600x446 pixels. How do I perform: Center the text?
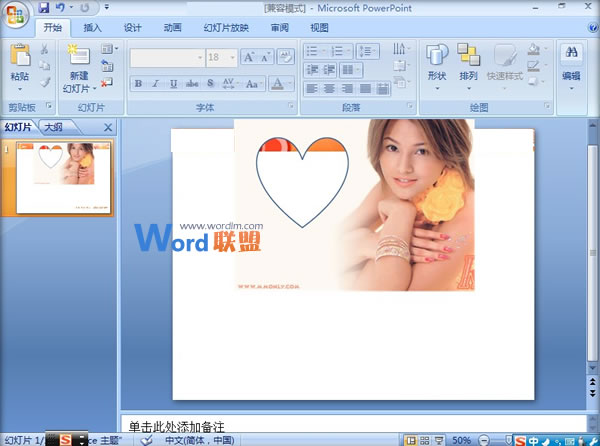329,89
